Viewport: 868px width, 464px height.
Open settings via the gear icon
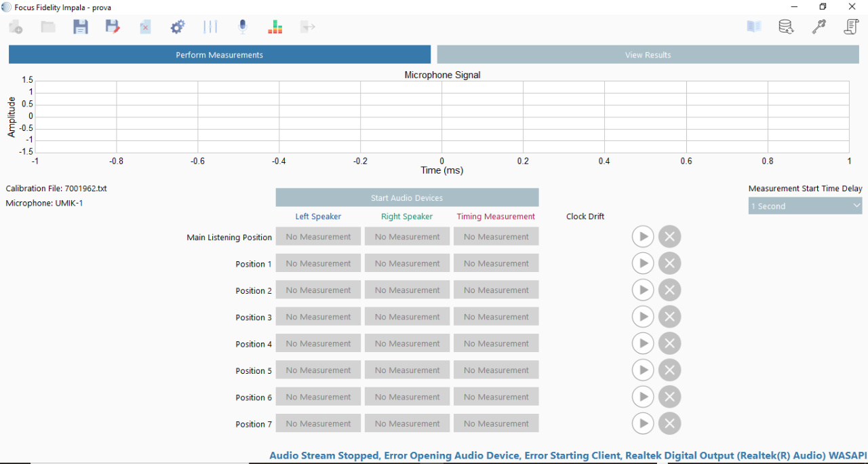tap(178, 27)
